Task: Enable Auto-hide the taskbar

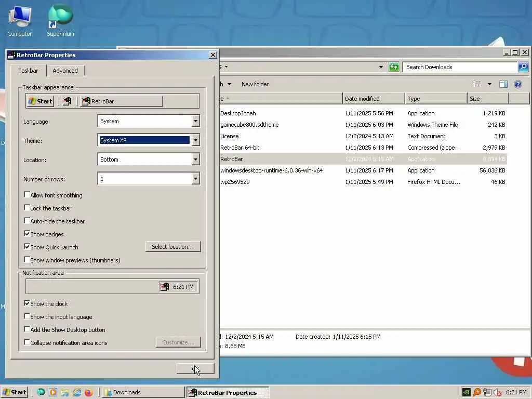Action: pyautogui.click(x=27, y=220)
